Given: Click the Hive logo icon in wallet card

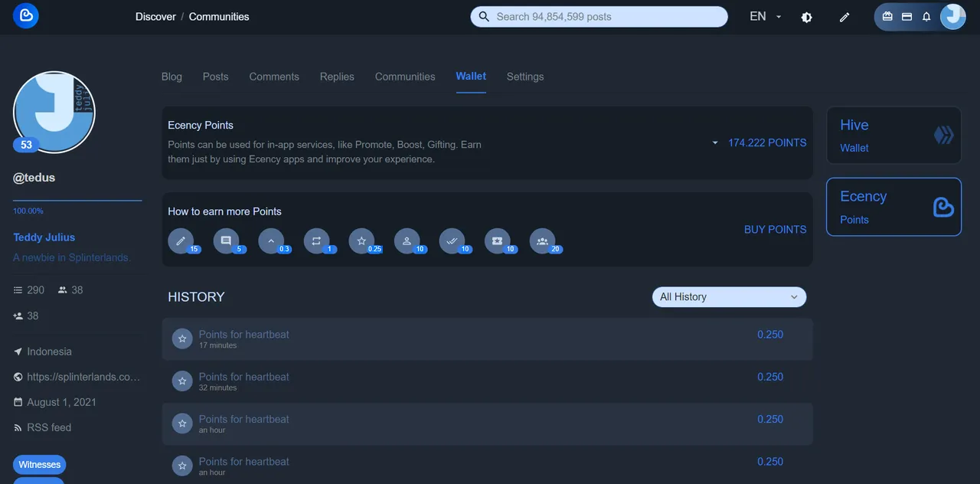Looking at the screenshot, I should pos(944,136).
